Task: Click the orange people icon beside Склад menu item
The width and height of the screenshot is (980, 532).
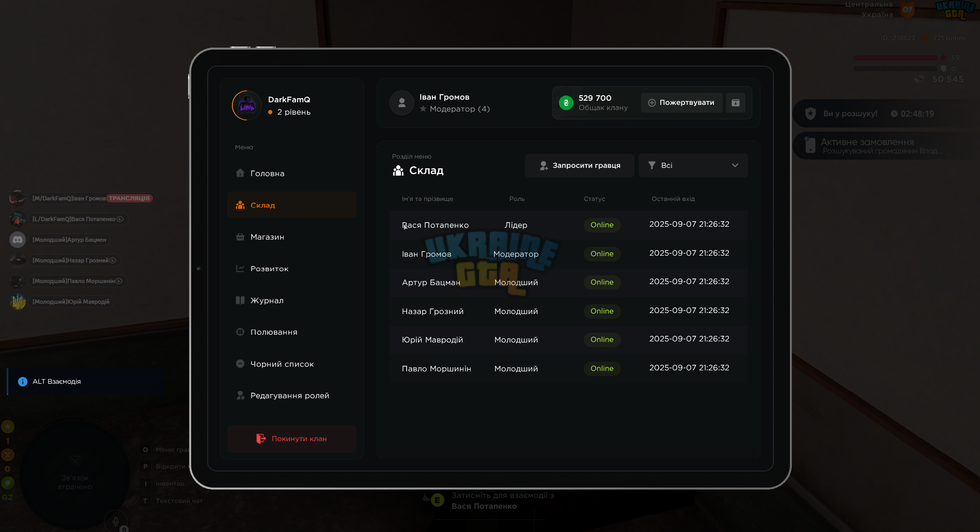Action: click(x=240, y=205)
